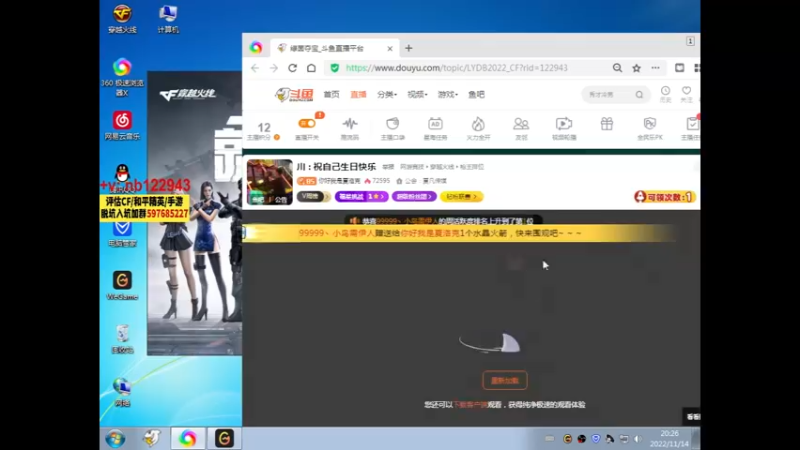The image size is (800, 450).
Task: Open the QQ penguin desktop icon
Action: (122, 173)
